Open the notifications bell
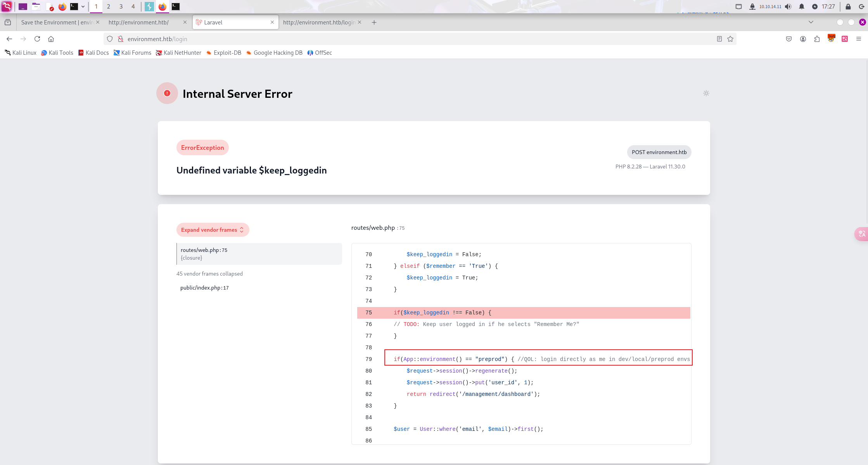The image size is (868, 465). (802, 7)
